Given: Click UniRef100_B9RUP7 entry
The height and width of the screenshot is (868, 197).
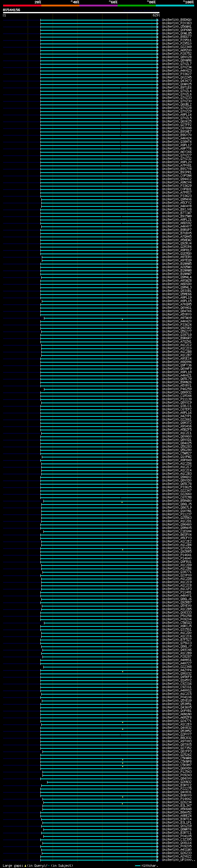Looking at the screenshot, I should click(176, 230).
